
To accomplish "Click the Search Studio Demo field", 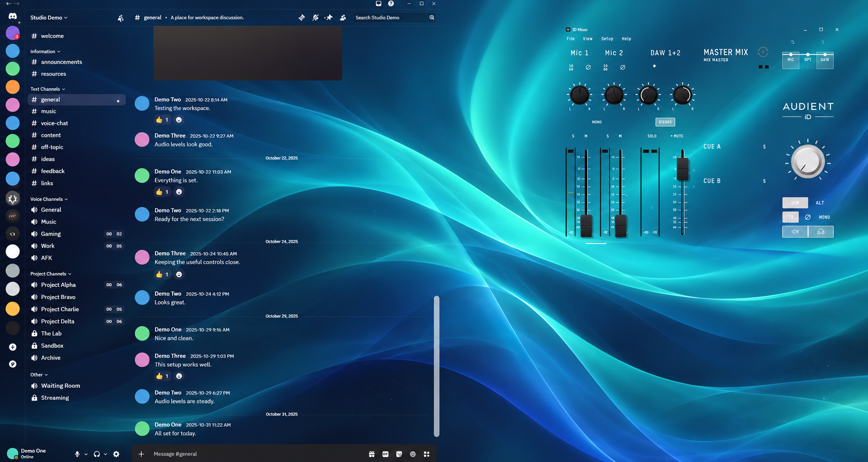I will click(395, 18).
